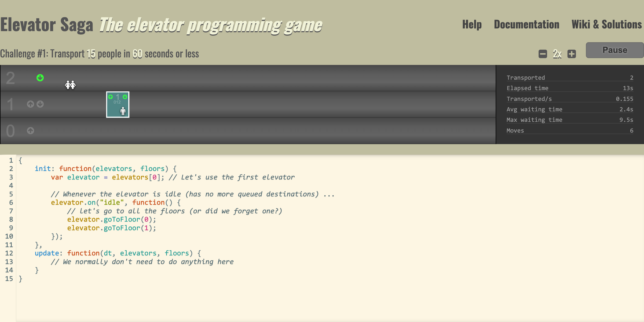The width and height of the screenshot is (644, 322).
Task: Click the Transported stat row
Action: (x=569, y=78)
